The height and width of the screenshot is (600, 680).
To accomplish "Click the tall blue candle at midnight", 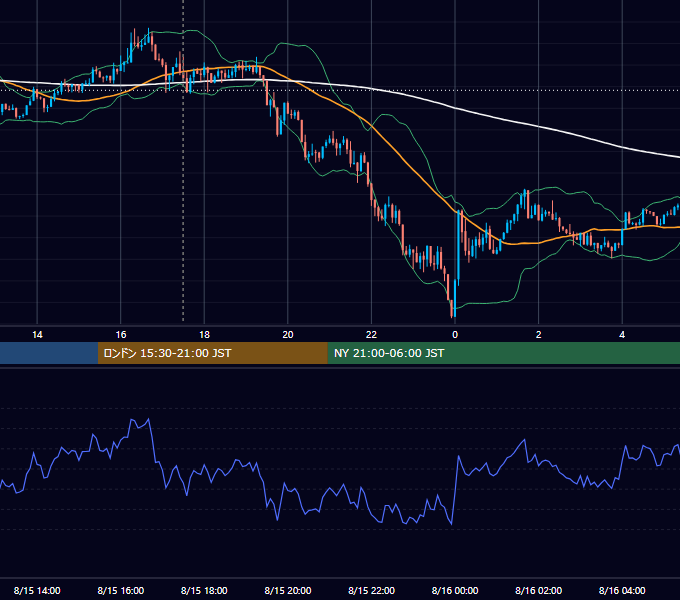I will [x=458, y=248].
